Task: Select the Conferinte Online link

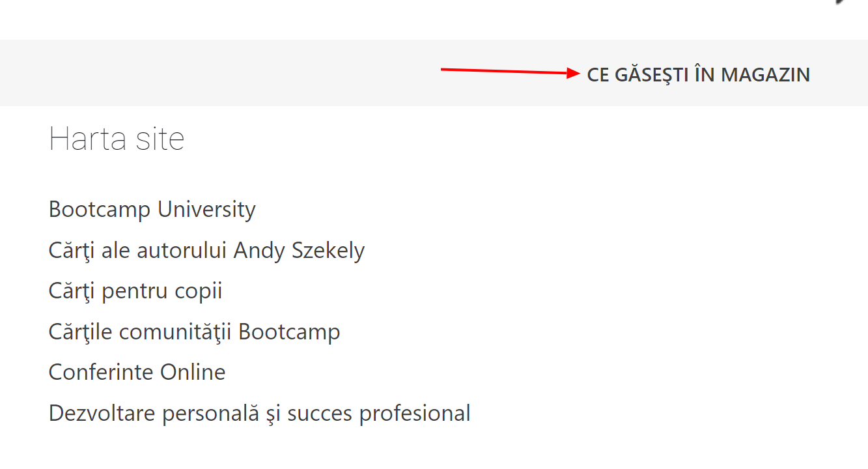Action: point(137,372)
